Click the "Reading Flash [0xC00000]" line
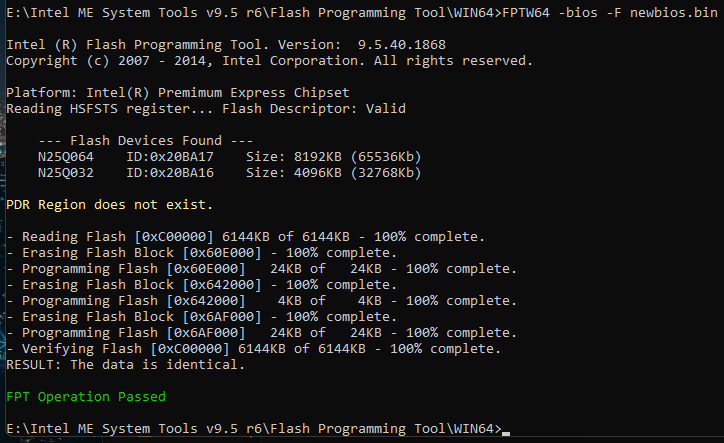Image resolution: width=724 pixels, height=443 pixels. pos(245,237)
